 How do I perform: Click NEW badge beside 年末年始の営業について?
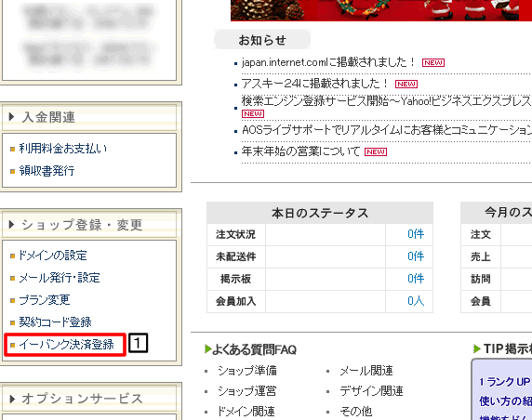coord(376,151)
